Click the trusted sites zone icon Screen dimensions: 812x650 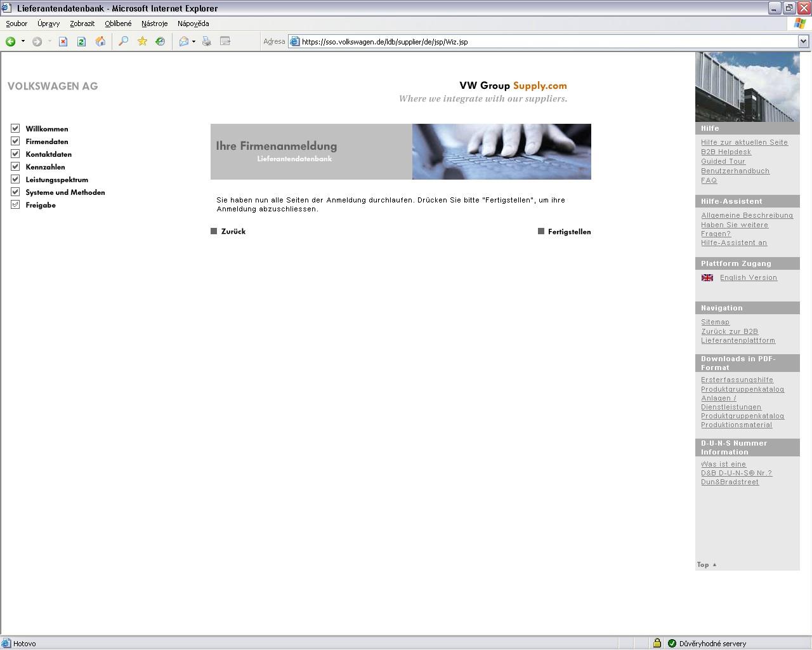click(x=672, y=643)
